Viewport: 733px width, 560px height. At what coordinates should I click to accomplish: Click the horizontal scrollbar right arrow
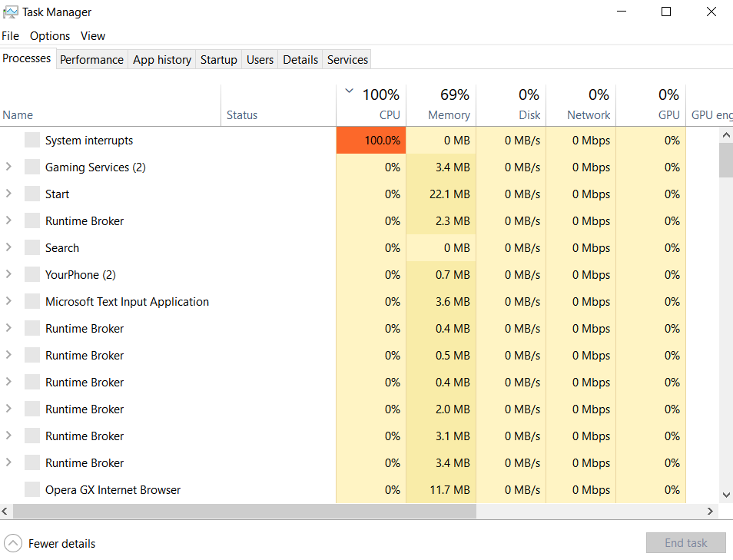711,511
